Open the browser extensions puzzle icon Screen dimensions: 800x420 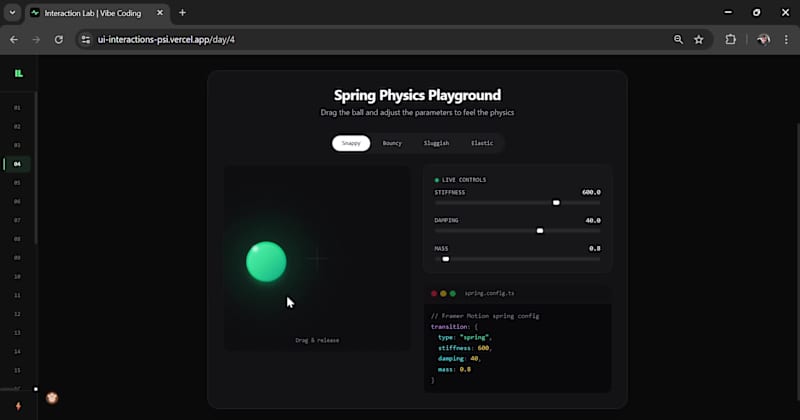coord(731,39)
